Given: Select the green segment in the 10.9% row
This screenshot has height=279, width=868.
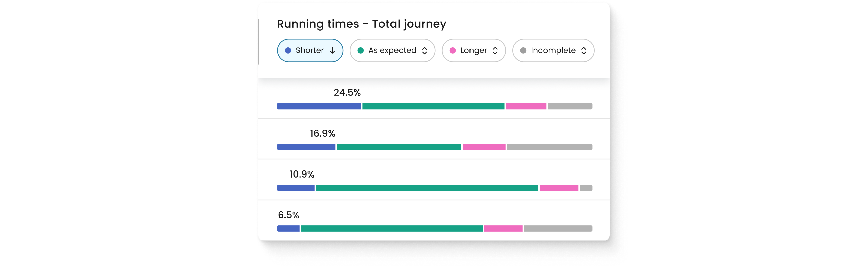Looking at the screenshot, I should (x=427, y=188).
